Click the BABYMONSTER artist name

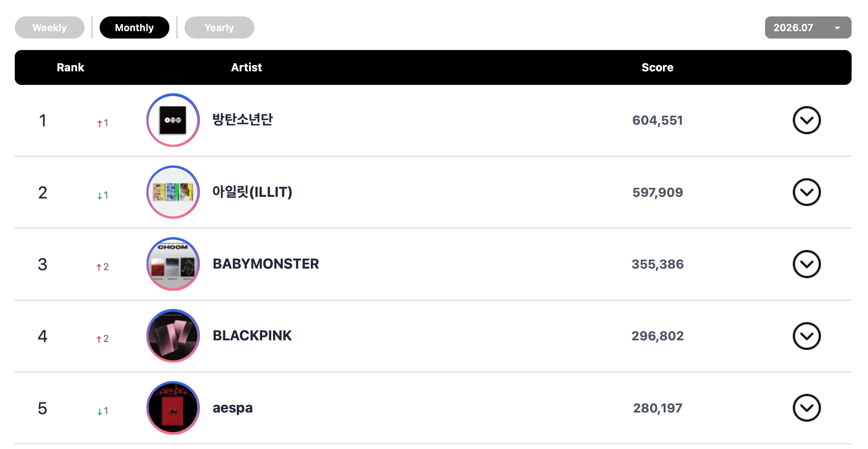pos(265,264)
